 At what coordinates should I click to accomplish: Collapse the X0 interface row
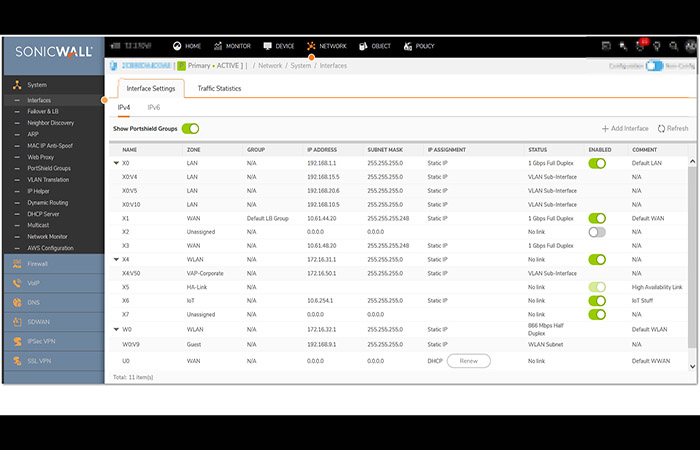(117, 163)
